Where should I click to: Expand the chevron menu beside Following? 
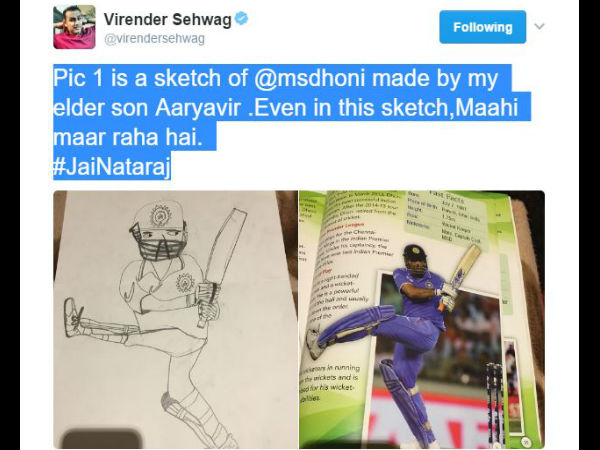(x=539, y=26)
